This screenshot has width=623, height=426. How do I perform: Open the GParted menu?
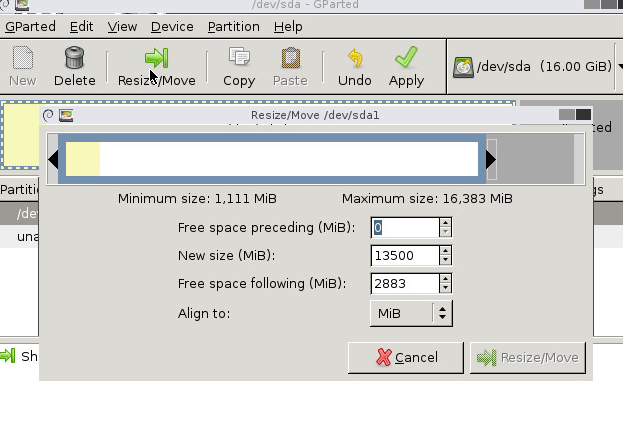pos(30,27)
